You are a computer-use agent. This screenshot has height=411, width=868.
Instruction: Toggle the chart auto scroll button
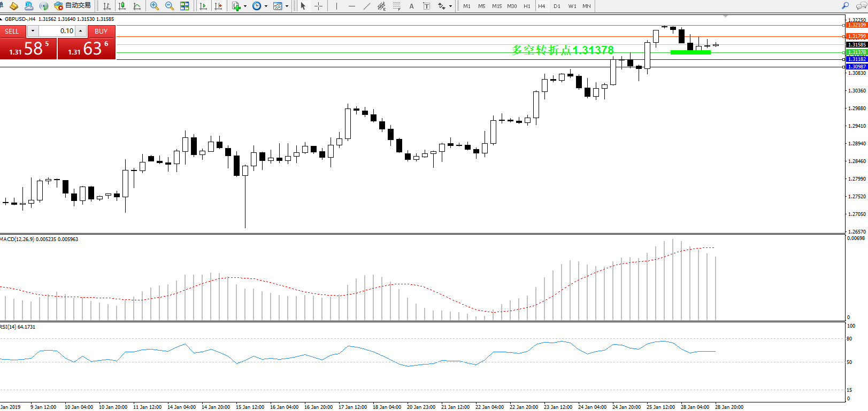tap(203, 6)
